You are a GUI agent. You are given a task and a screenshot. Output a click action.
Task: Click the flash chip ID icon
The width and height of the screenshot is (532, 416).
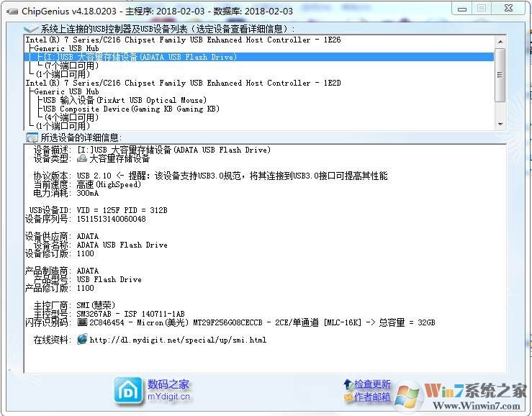[x=82, y=322]
